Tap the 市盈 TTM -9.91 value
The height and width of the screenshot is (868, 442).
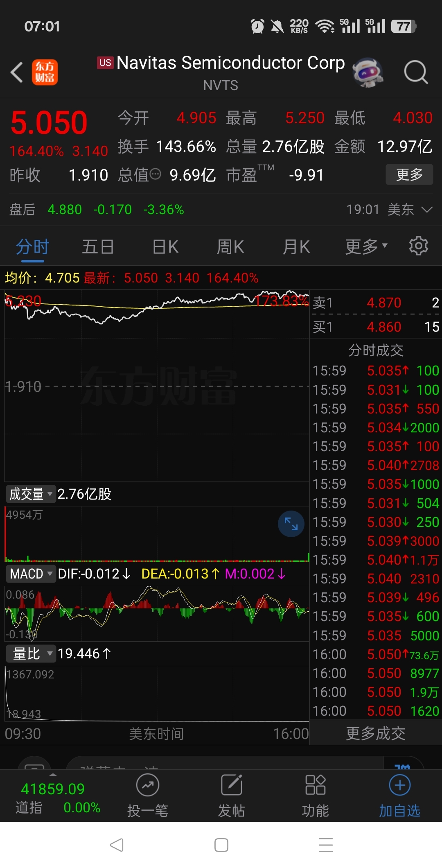(306, 175)
